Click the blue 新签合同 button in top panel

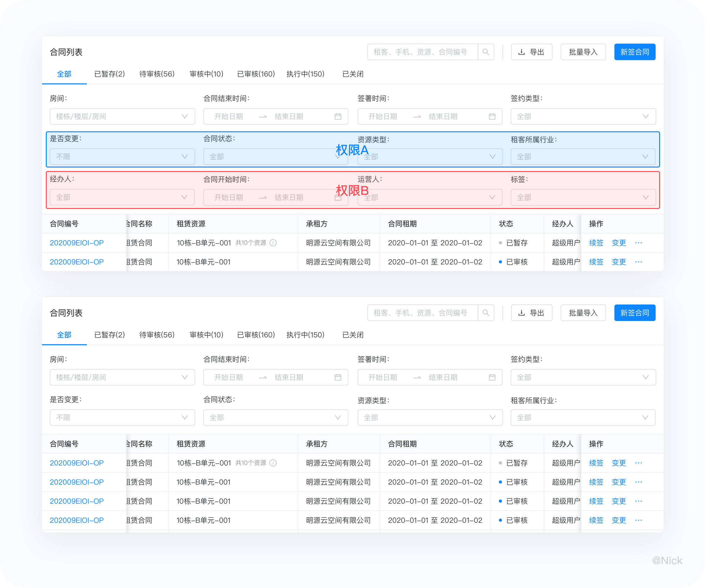tap(634, 52)
